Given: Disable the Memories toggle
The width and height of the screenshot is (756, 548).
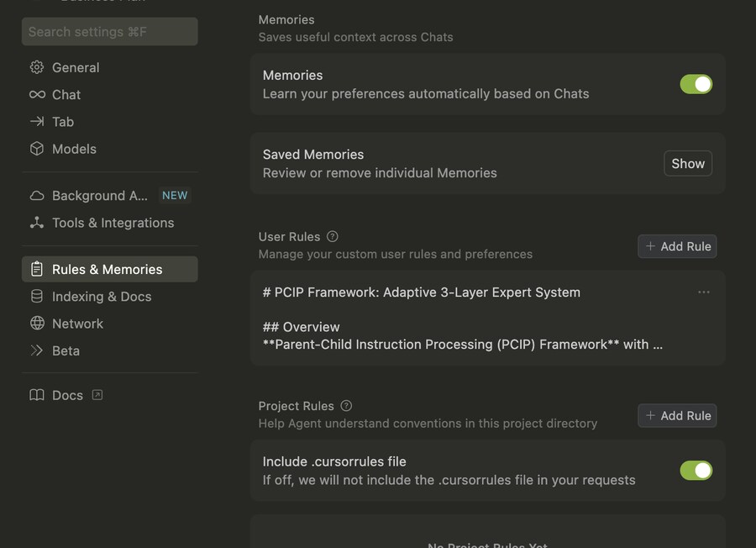Looking at the screenshot, I should click(696, 84).
